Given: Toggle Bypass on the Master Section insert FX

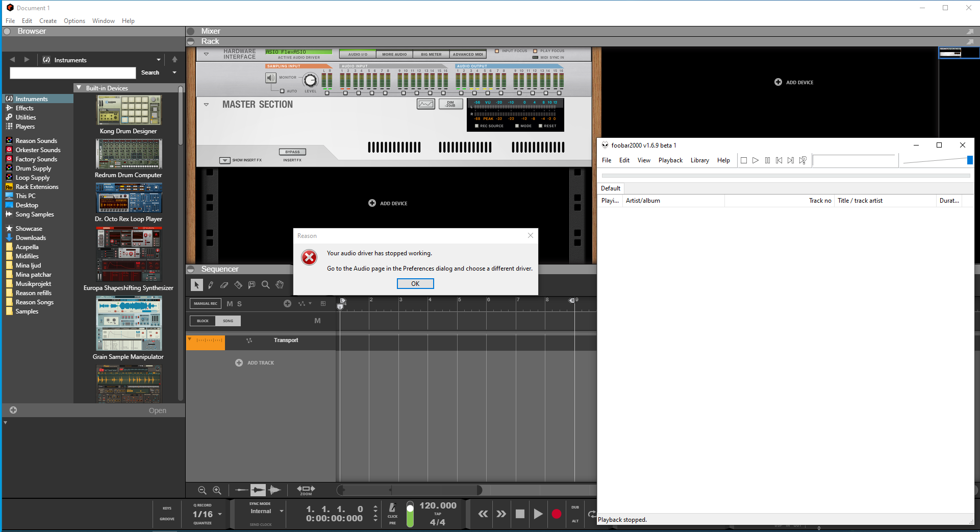Looking at the screenshot, I should point(292,152).
